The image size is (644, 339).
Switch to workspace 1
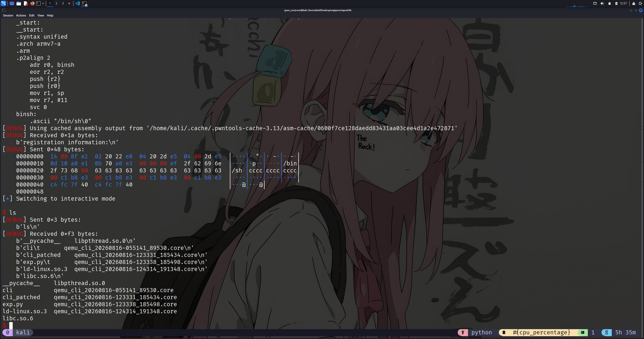50,3
